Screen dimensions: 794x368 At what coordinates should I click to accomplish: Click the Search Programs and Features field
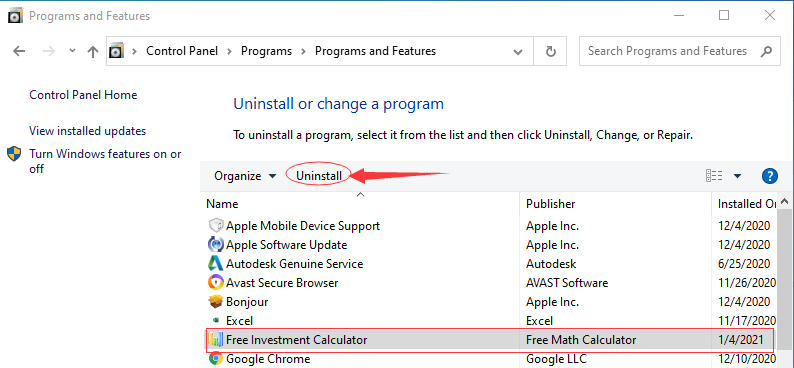[667, 51]
